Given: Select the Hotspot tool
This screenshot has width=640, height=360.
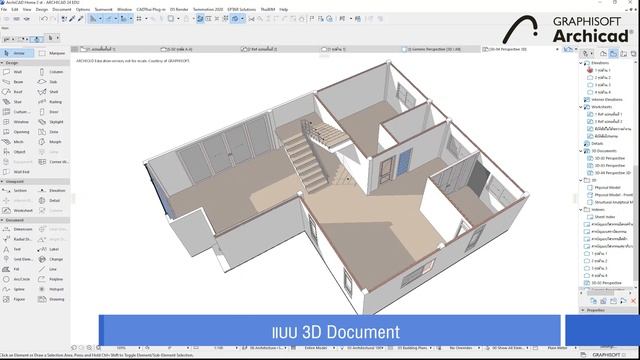Looking at the screenshot, I should pyautogui.click(x=52, y=289).
